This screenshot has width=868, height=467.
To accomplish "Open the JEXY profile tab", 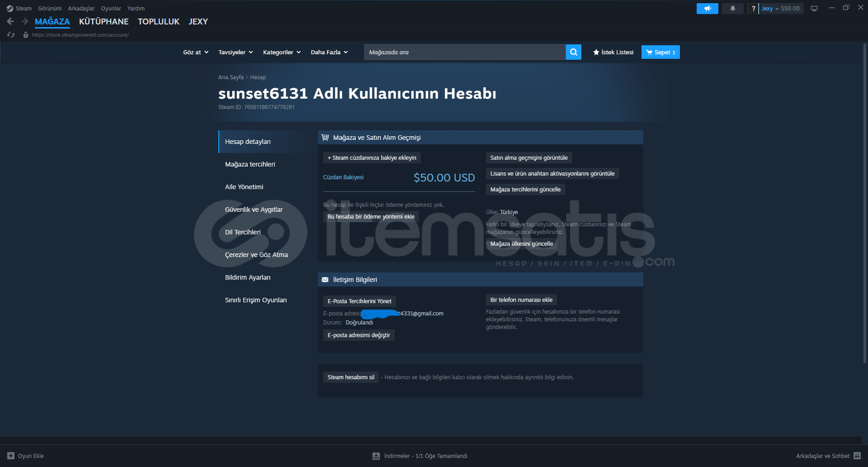I will point(198,22).
